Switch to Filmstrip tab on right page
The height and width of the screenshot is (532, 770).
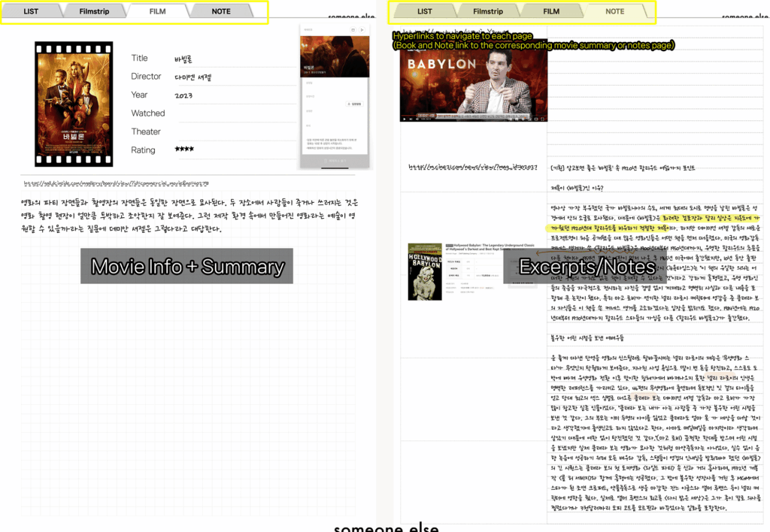point(488,11)
